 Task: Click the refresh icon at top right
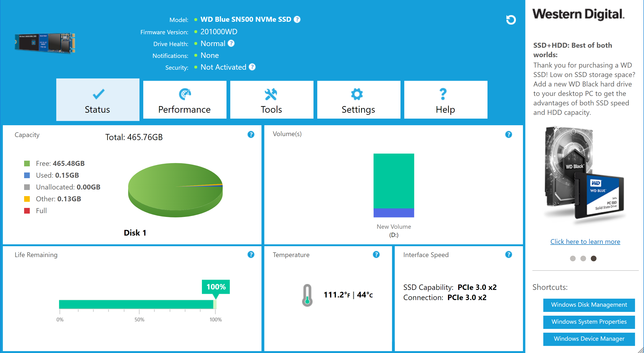click(x=510, y=20)
